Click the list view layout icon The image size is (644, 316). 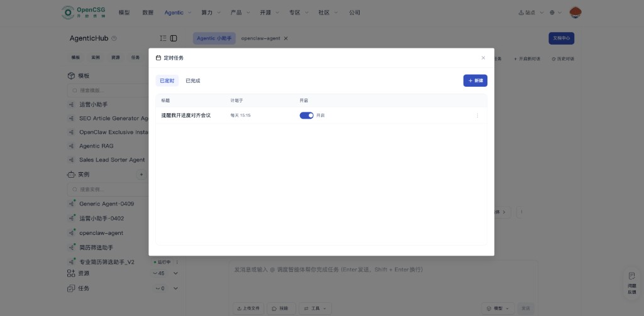click(x=163, y=38)
